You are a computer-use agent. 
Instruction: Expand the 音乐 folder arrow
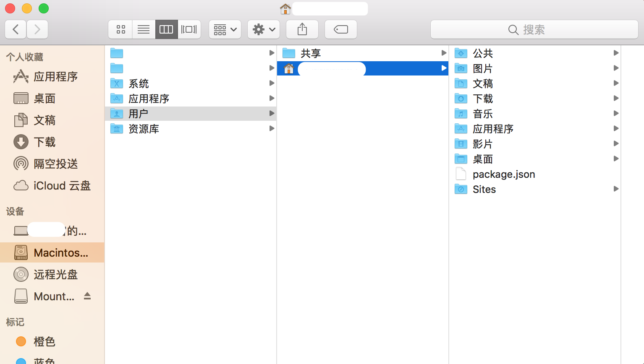tap(616, 114)
